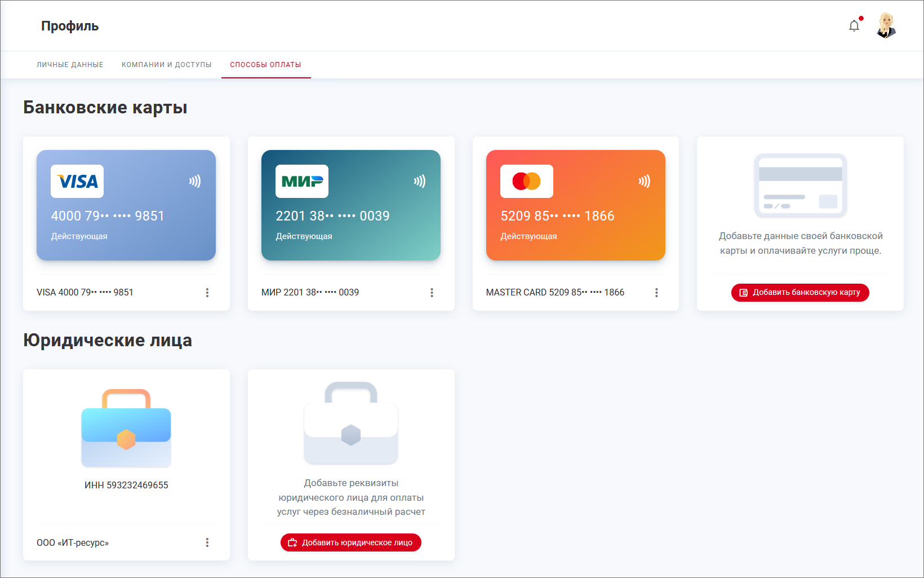Switch to Личные данные tab
The width and height of the screenshot is (924, 578).
coord(70,65)
